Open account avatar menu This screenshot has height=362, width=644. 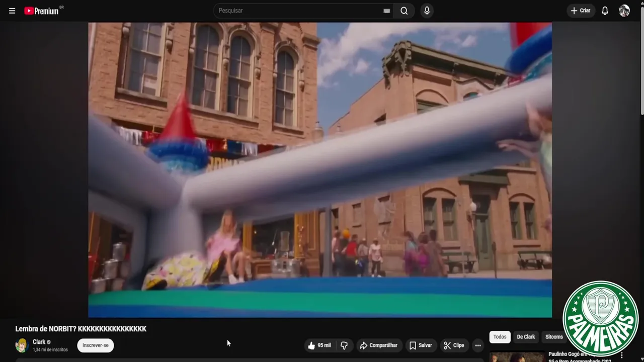pos(624,11)
